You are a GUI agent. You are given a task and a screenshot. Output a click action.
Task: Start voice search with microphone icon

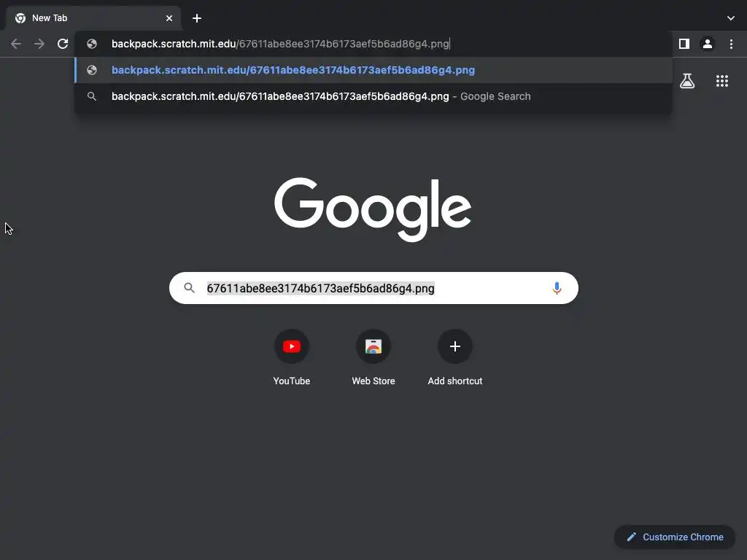click(x=557, y=288)
